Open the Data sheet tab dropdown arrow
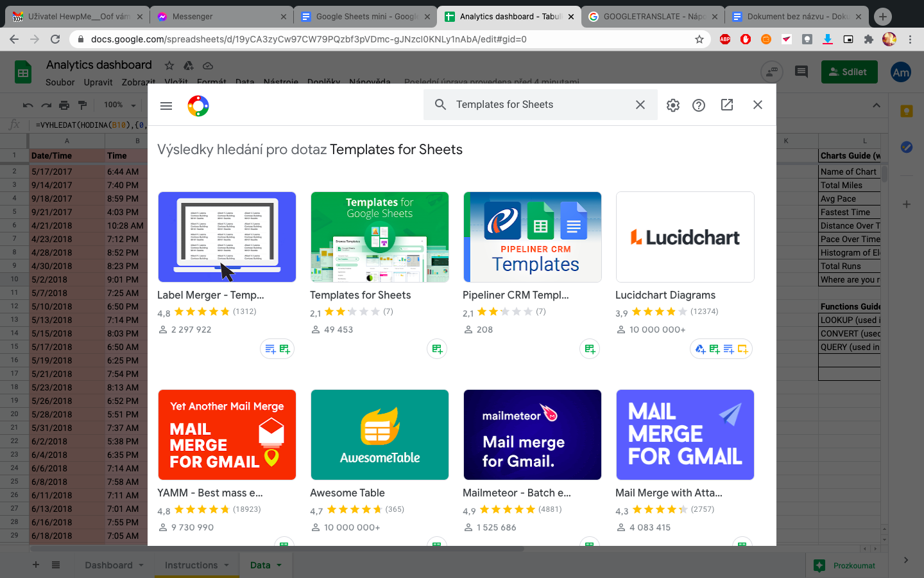The height and width of the screenshot is (578, 924). tap(279, 565)
